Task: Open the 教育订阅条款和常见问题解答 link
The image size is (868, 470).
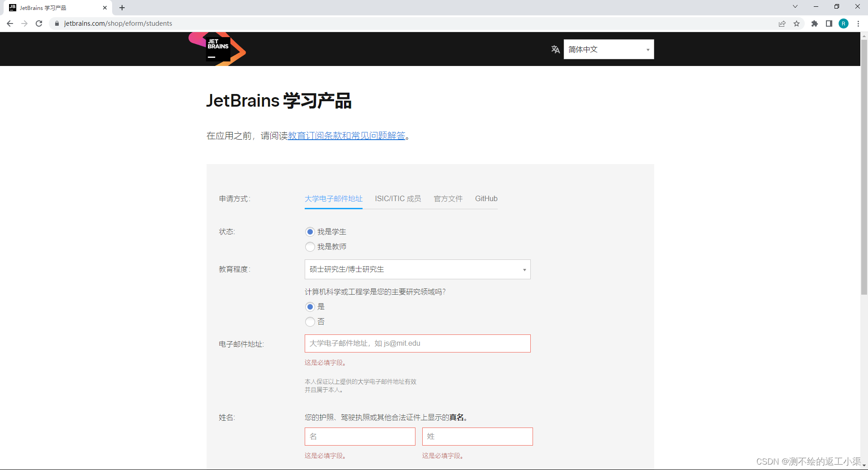Action: tap(347, 136)
